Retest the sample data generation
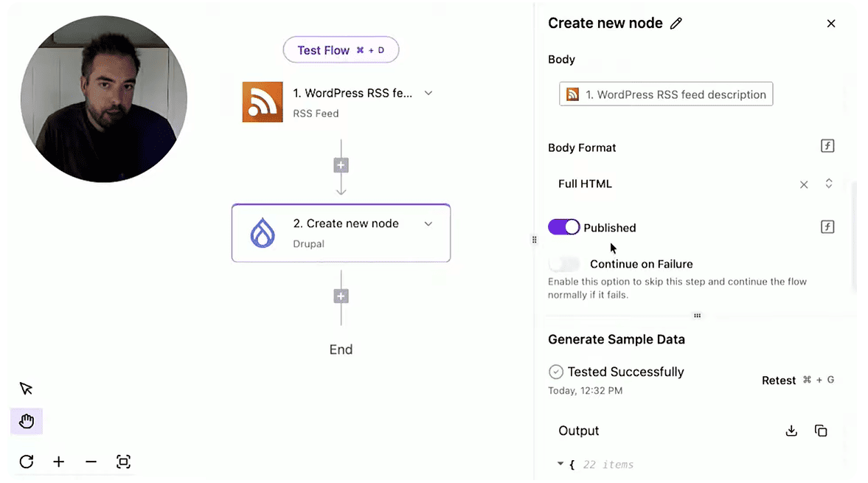868x483 pixels. pyautogui.click(x=779, y=380)
